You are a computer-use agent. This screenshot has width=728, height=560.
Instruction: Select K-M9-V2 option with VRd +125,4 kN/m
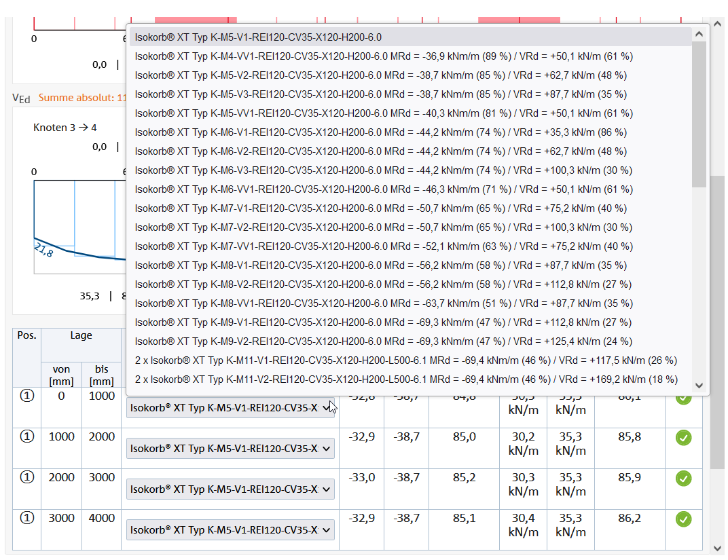tap(410, 341)
